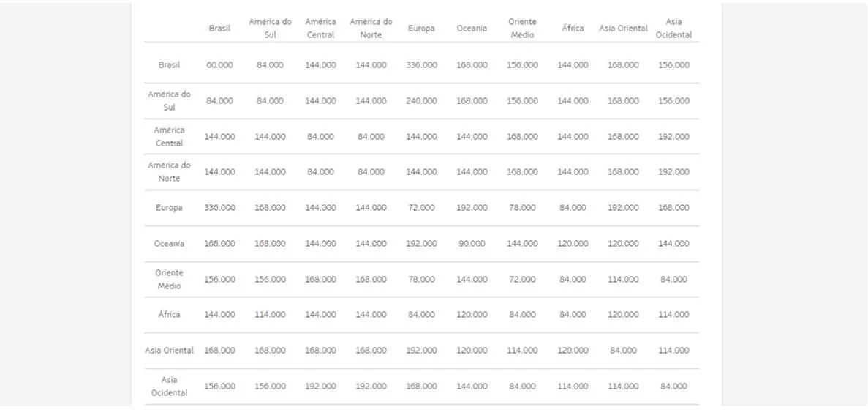Viewport: 868px width, 410px height.
Task: Select the África row label
Action: (169, 315)
